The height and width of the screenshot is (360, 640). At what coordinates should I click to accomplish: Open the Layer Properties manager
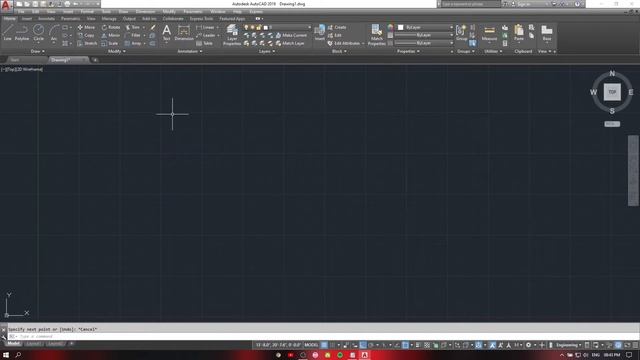(232, 34)
